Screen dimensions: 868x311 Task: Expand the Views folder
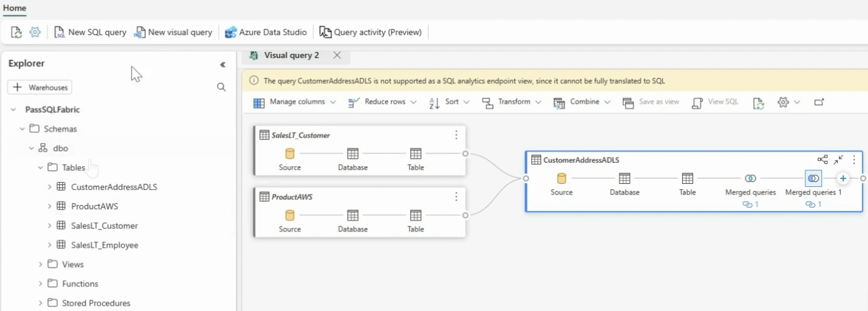point(41,264)
